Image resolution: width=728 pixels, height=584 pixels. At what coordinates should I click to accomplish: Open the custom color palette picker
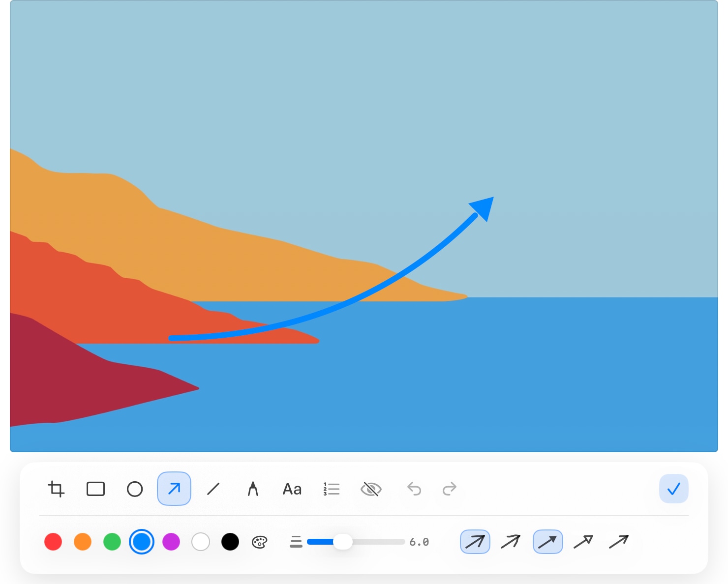coord(259,542)
